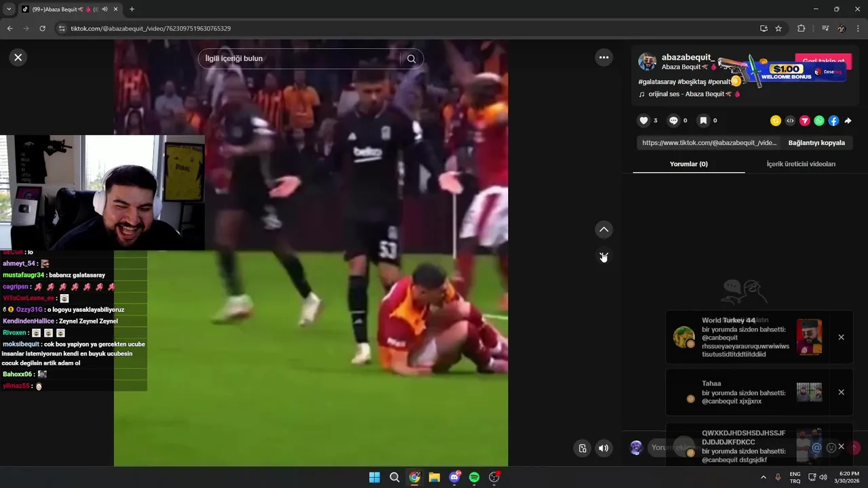Open Tahaa notification video thumbnail

(x=809, y=392)
